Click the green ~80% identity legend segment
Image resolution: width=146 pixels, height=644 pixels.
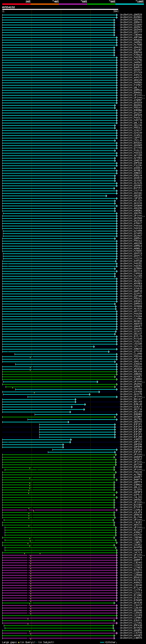pyautogui.click(x=101, y=4)
